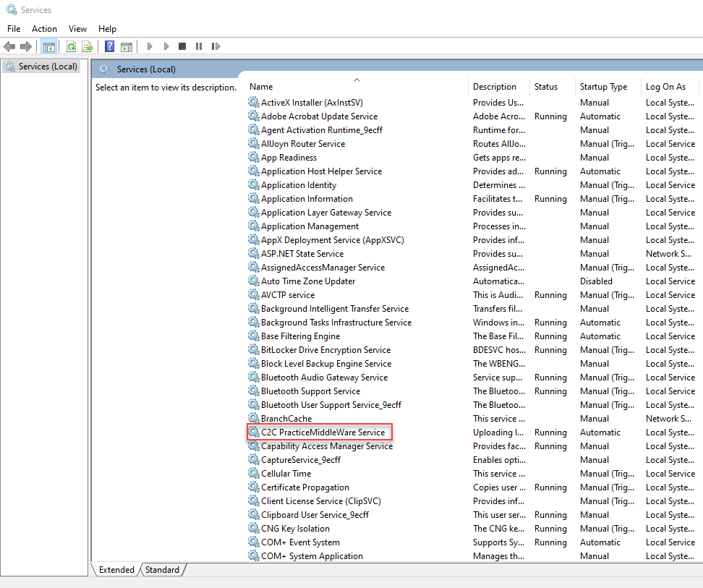Click the gear icon beside BranchCache
The height and width of the screenshot is (588, 703).
point(254,418)
